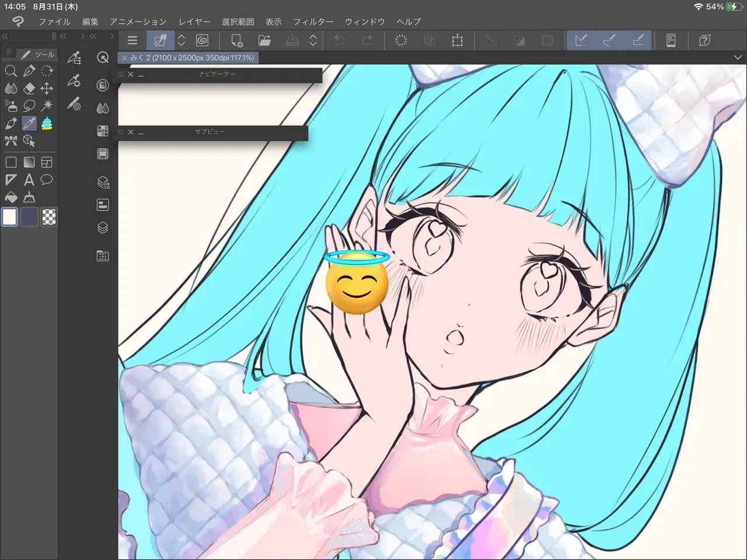This screenshot has width=747, height=560.
Task: Redo the last action
Action: (x=367, y=40)
